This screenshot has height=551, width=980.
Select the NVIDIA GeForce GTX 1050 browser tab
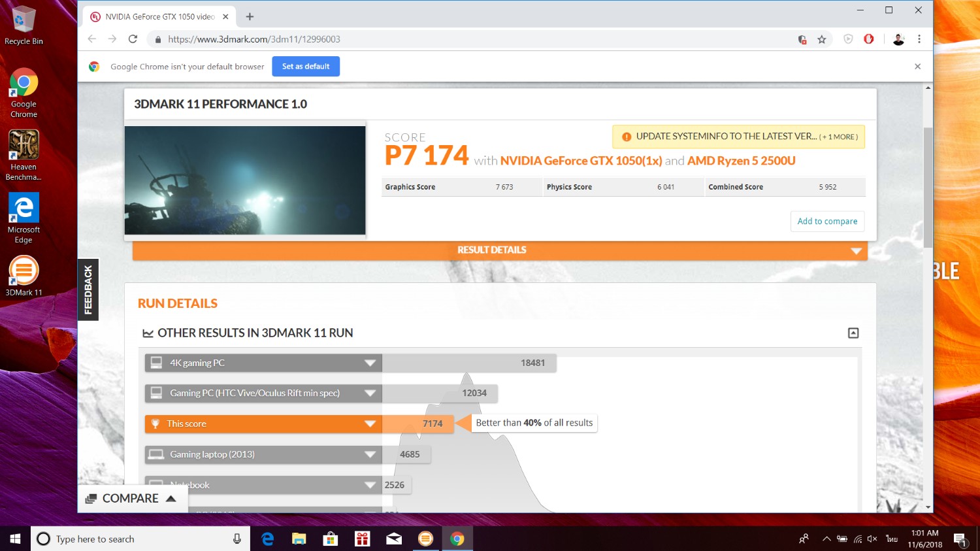(160, 17)
